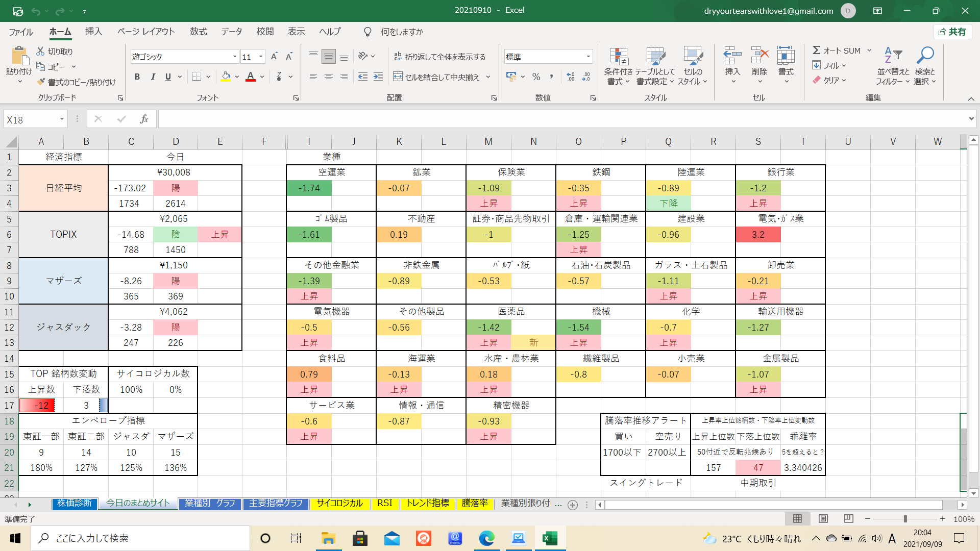Screen dimensions: 980x551
Task: Toggle Italic formatting
Action: (x=153, y=77)
